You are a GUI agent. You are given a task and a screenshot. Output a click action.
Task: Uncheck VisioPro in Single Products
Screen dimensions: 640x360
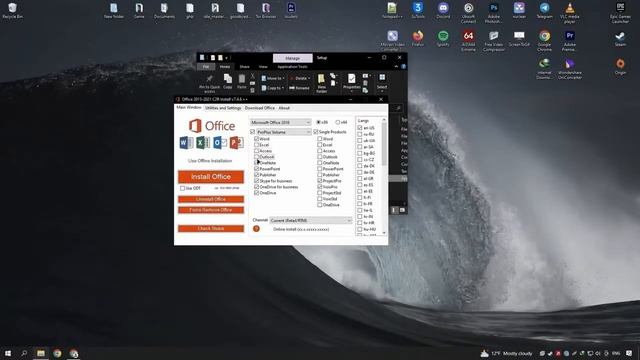[x=320, y=187]
